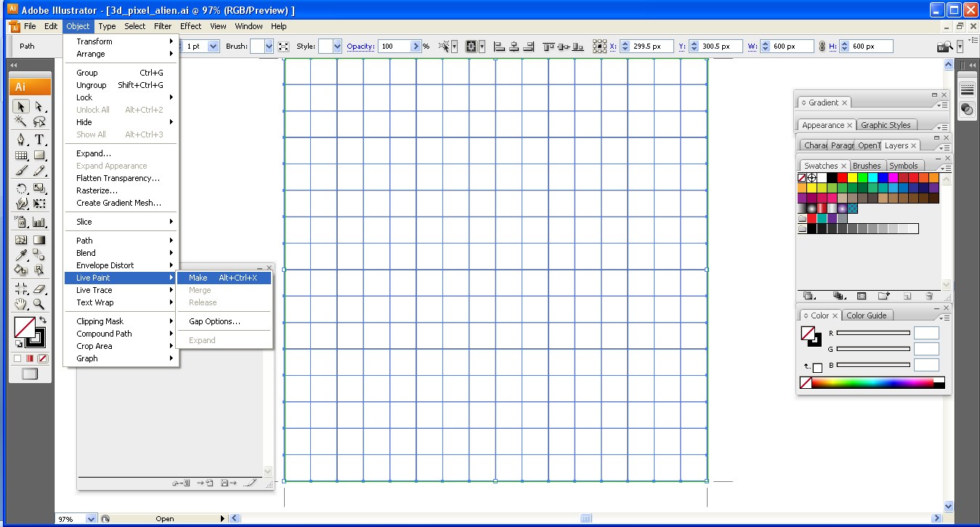Image resolution: width=980 pixels, height=527 pixels.
Task: Click the Vertical Align Top icon
Action: click(549, 47)
